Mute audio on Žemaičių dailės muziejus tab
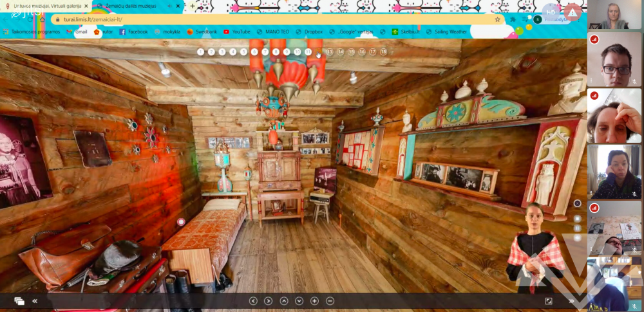The image size is (644, 312). [x=169, y=6]
